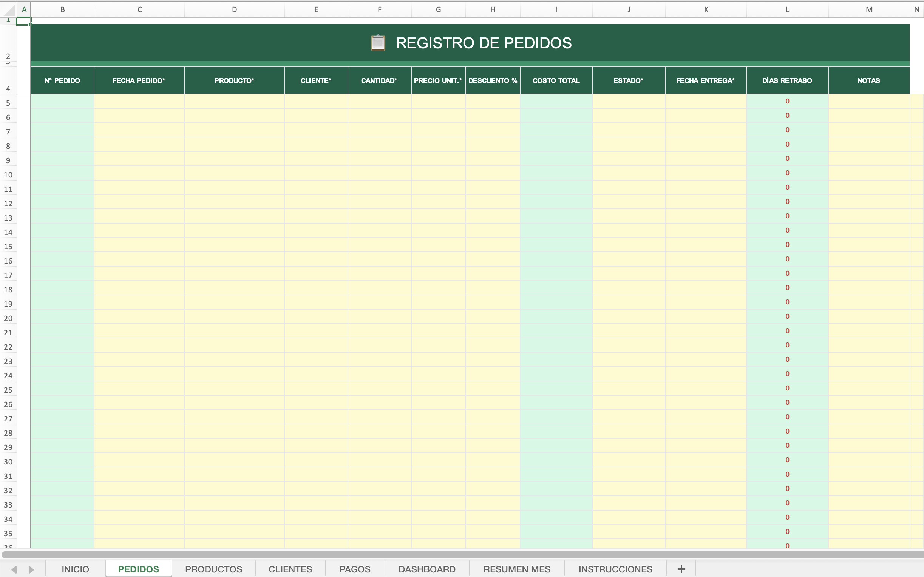Image resolution: width=924 pixels, height=577 pixels.
Task: Click the PRECIO UNIT. cell in row 16
Action: (x=438, y=259)
